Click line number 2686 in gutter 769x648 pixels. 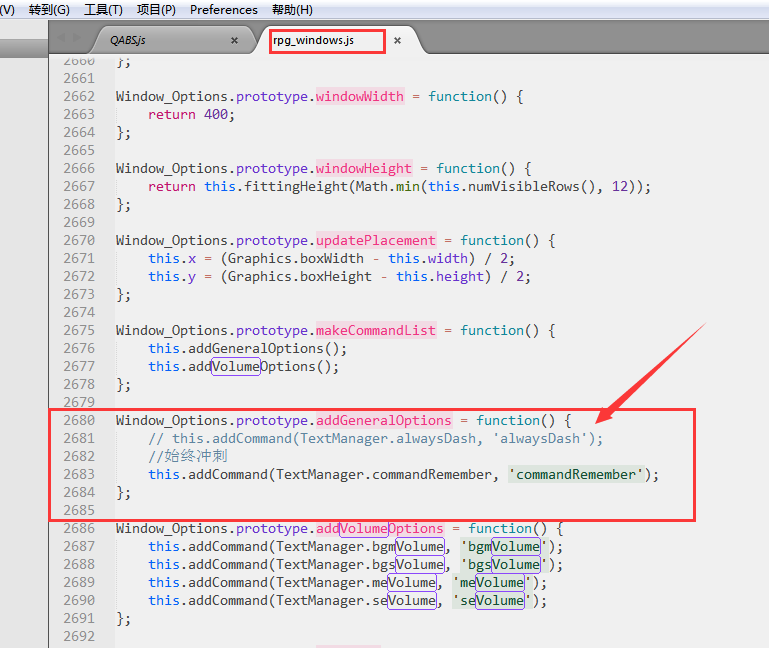click(79, 528)
